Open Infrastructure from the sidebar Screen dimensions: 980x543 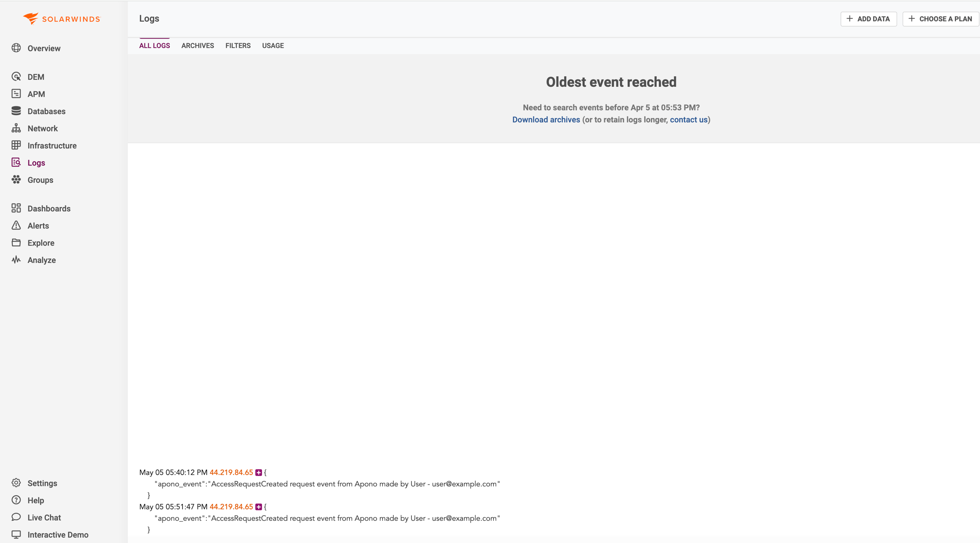[x=51, y=146]
